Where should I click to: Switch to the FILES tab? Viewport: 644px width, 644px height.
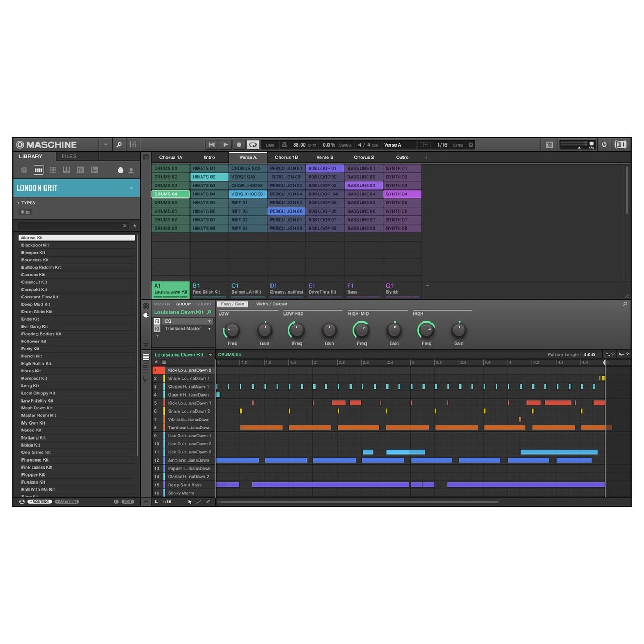(69, 157)
